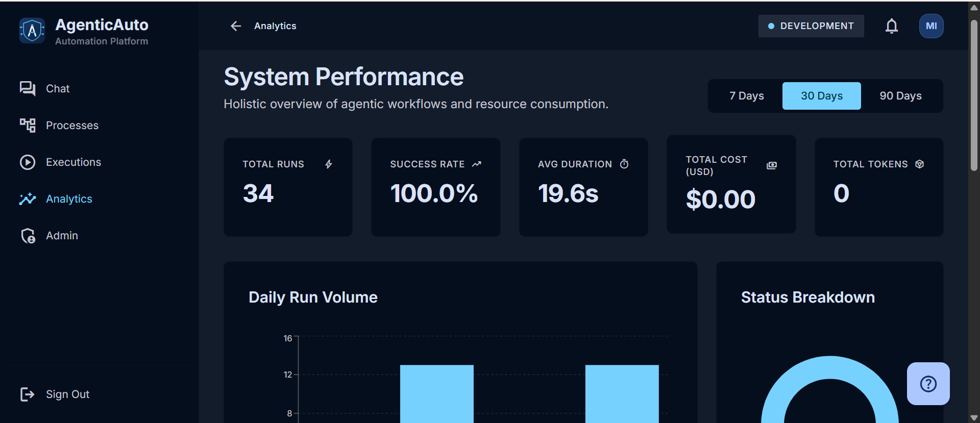980x423 pixels.
Task: Click the lightning bolt icon on Total Runs
Action: tap(329, 164)
